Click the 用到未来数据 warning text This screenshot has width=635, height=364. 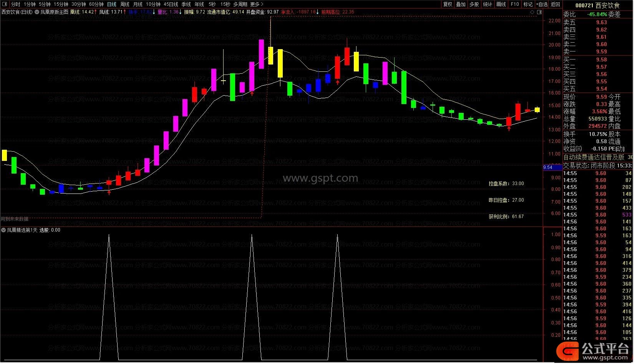click(15, 219)
